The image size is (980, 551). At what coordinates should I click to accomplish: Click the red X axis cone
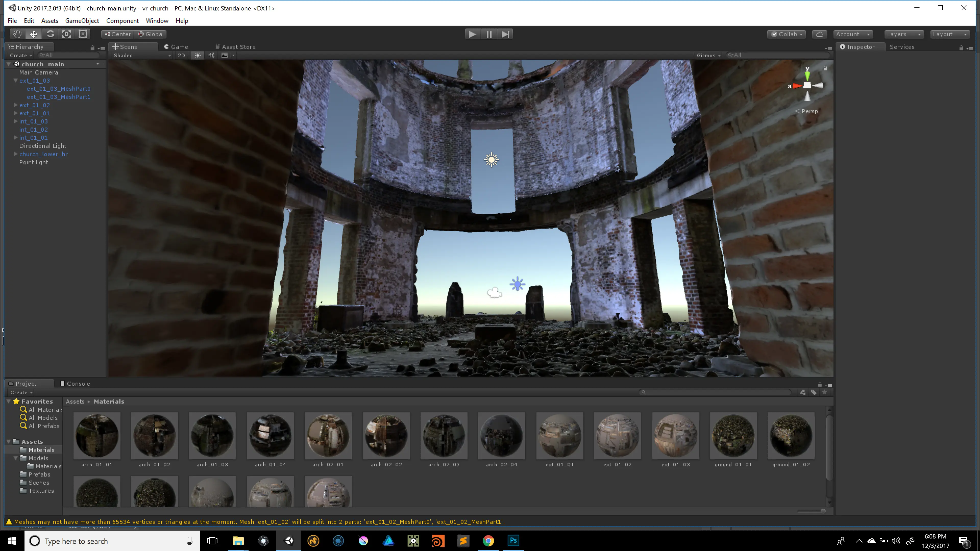coord(797,86)
